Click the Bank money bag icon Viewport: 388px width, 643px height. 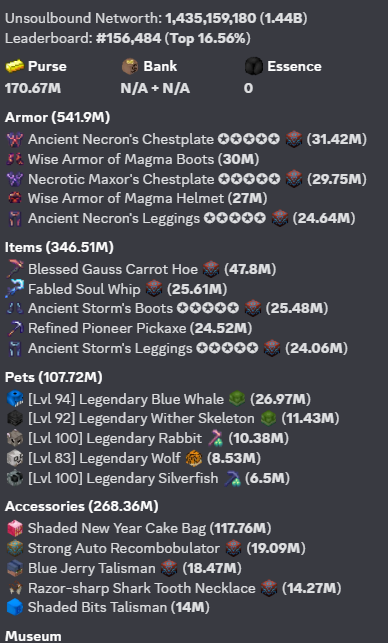(x=130, y=66)
